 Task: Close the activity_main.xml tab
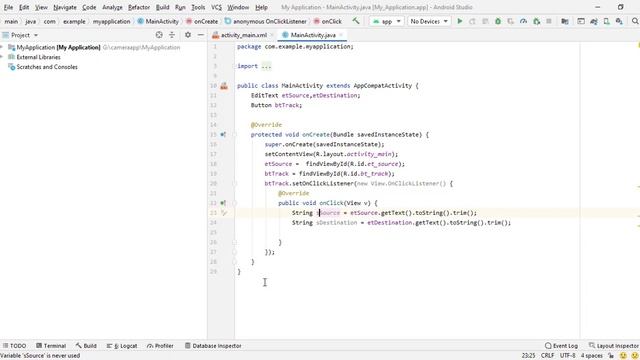coord(272,35)
